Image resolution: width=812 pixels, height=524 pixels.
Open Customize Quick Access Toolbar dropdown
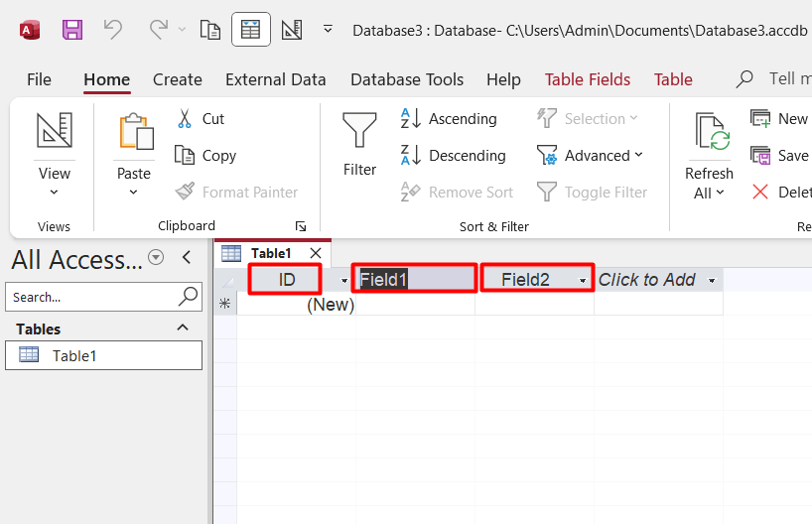[328, 29]
